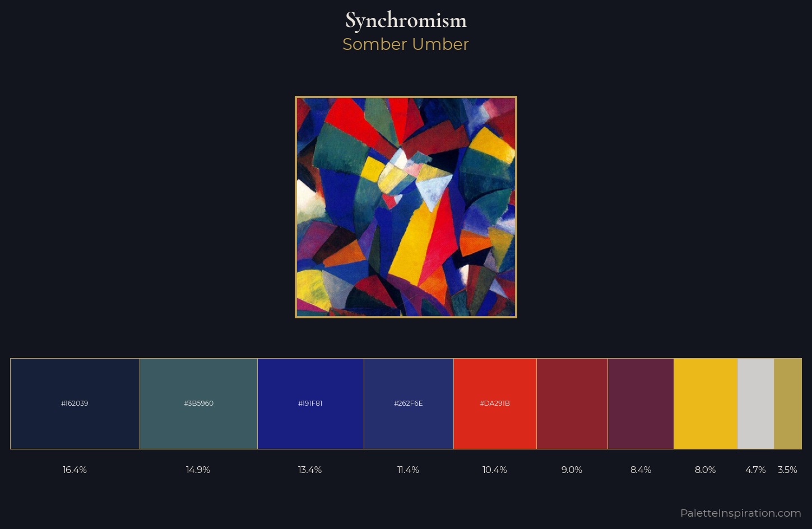Pick the #DA291B red swatch
The height and width of the screenshot is (529, 812).
495,403
